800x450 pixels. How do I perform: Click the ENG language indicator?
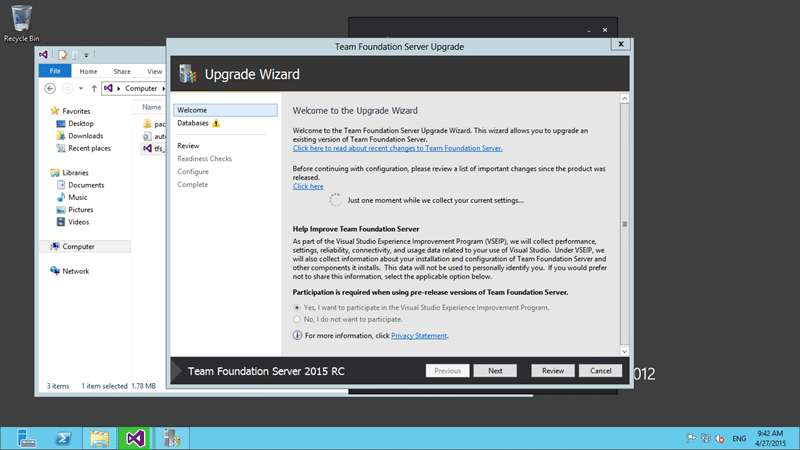coord(739,438)
